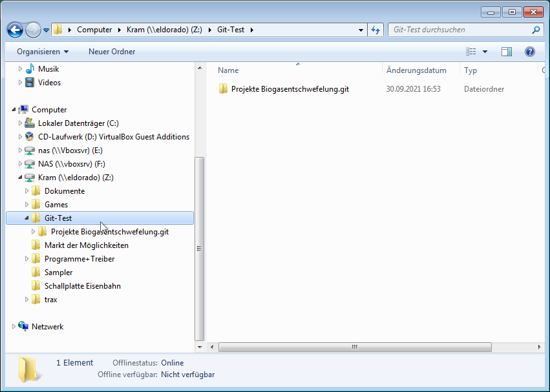Go back with the blue Back arrow
Image resolution: width=550 pixels, height=392 pixels.
click(15, 30)
